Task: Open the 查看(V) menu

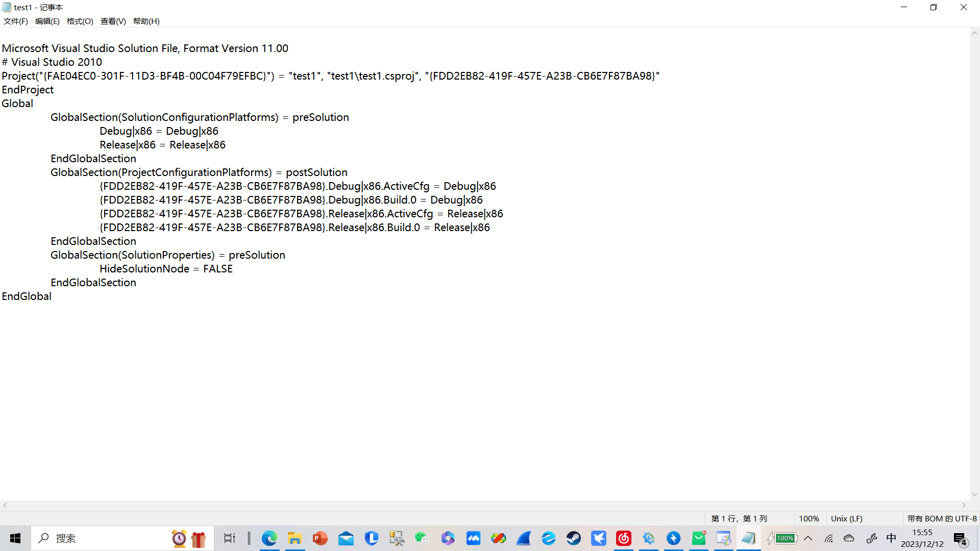Action: (113, 21)
